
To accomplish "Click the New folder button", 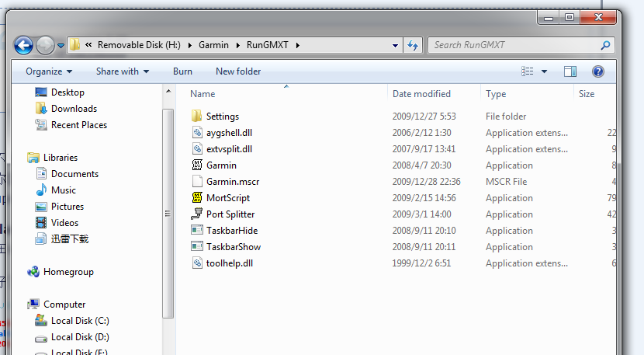I will 238,71.
